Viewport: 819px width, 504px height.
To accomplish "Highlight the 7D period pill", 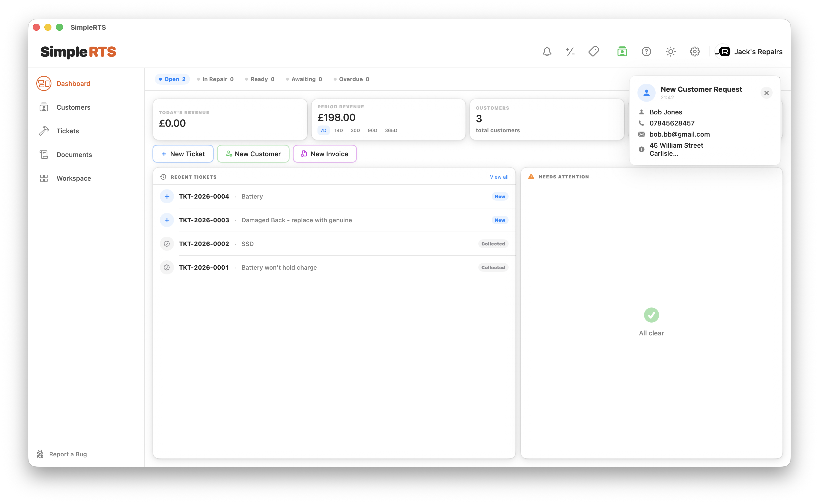I will pyautogui.click(x=323, y=130).
